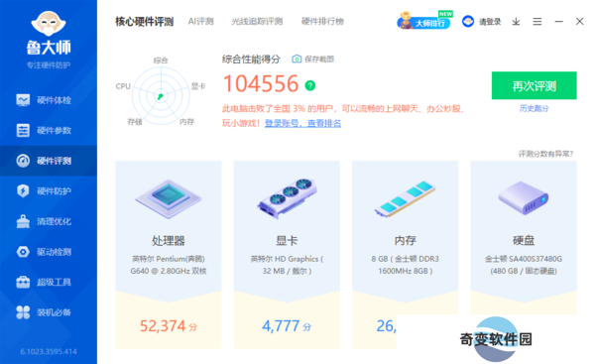The image size is (595, 364).
Task: Click the processor score 52,374 分
Action: tap(169, 326)
